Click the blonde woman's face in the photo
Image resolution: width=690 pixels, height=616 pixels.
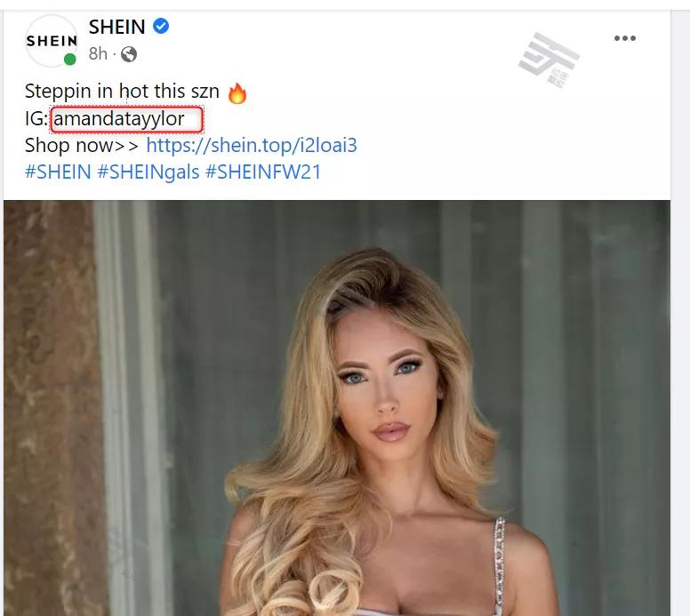[x=381, y=389]
